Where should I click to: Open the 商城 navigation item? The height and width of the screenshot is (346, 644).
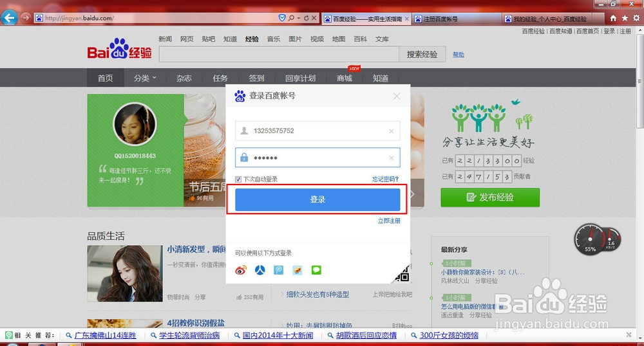(x=344, y=78)
